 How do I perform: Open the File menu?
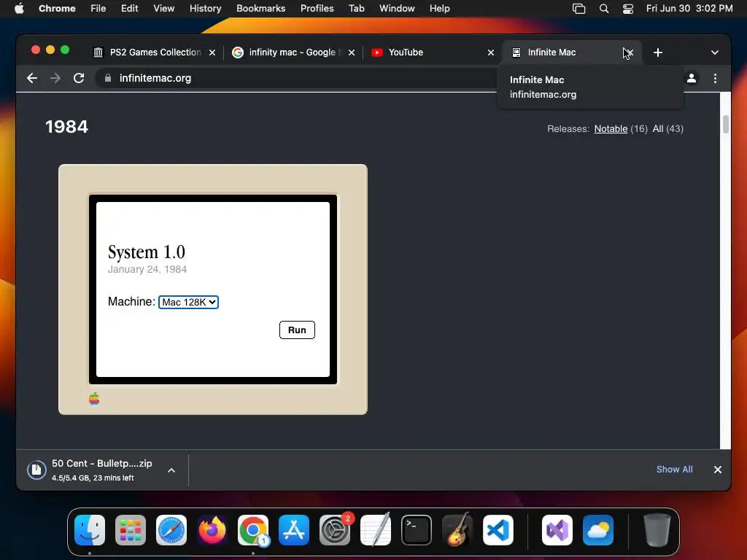[x=98, y=9]
